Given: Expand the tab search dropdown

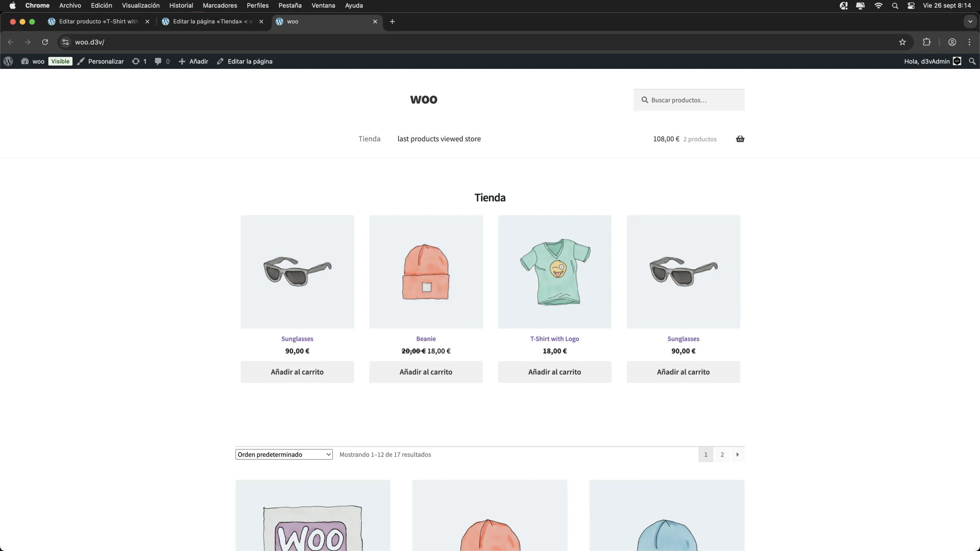Looking at the screenshot, I should [x=970, y=21].
